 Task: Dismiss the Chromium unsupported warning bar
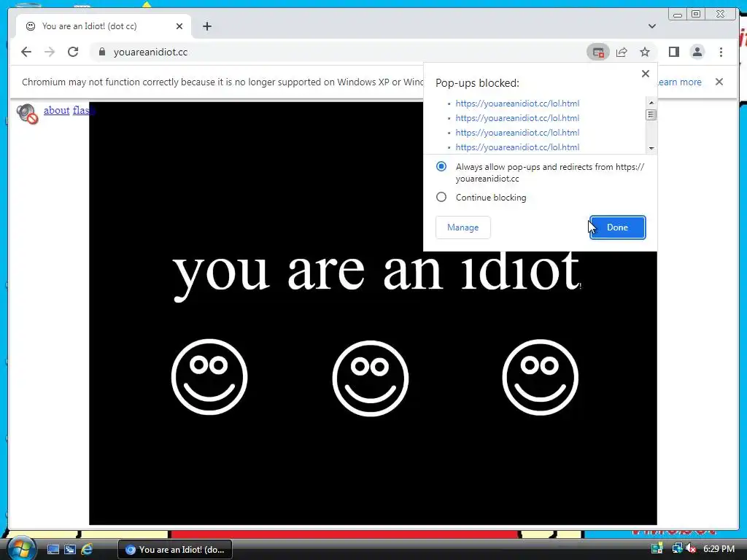tap(719, 82)
